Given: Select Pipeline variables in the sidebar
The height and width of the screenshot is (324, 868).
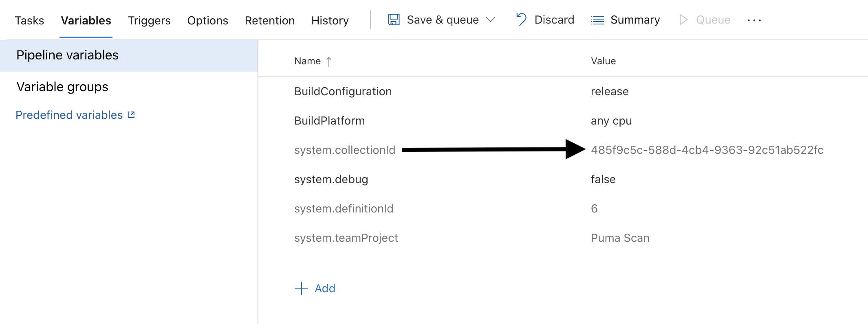Looking at the screenshot, I should pyautogui.click(x=67, y=55).
